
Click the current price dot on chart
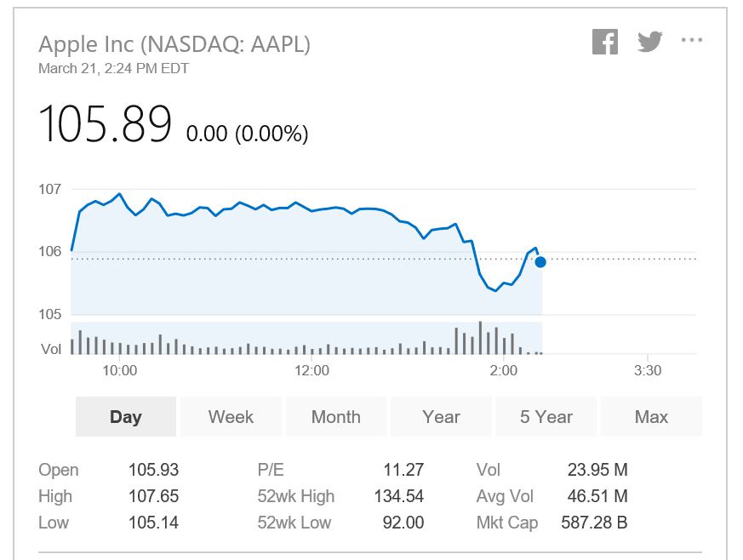(540, 262)
